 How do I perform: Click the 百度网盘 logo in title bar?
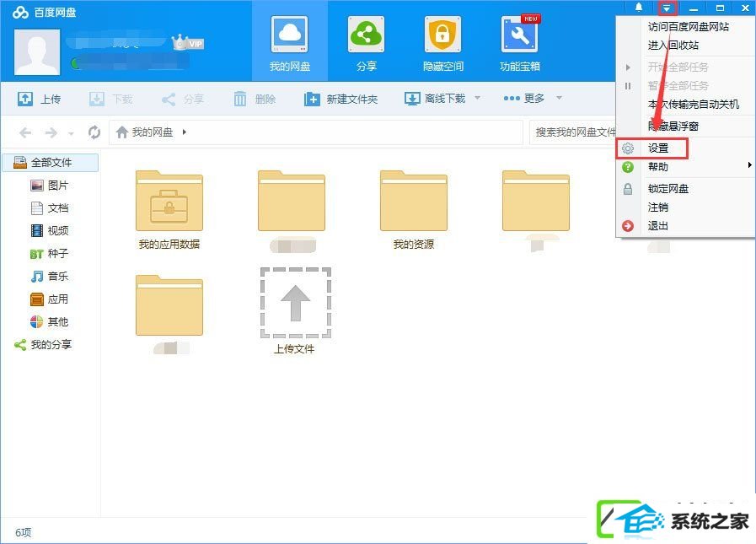pyautogui.click(x=45, y=13)
